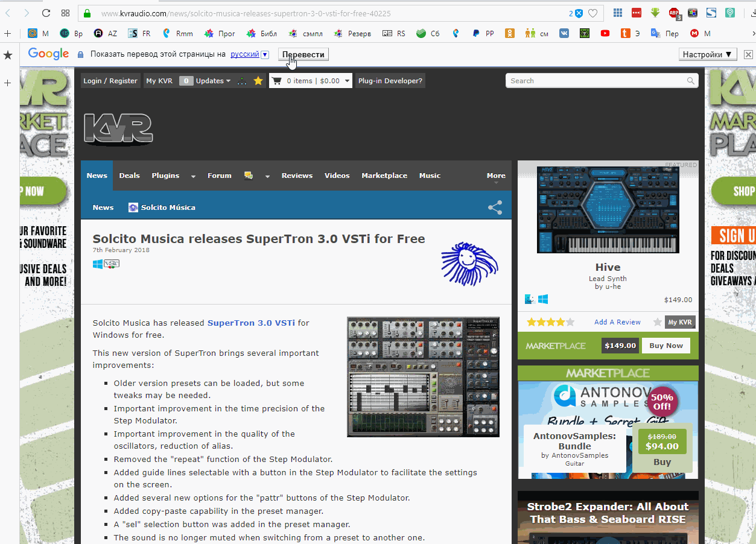Image resolution: width=756 pixels, height=544 pixels.
Task: Open the Сб Sberbank bookmark
Action: coord(428,34)
